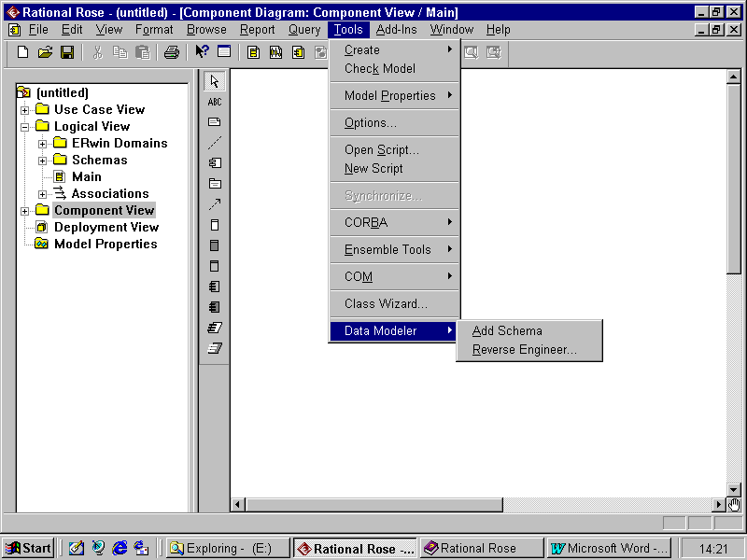Click the horizontal scrollbar left arrow
This screenshot has width=747, height=560.
pos(239,504)
